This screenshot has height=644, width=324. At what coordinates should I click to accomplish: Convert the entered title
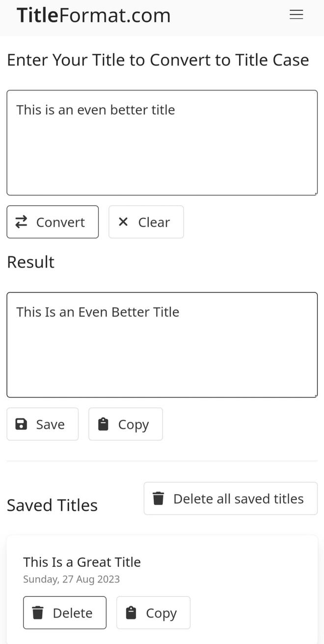(53, 222)
